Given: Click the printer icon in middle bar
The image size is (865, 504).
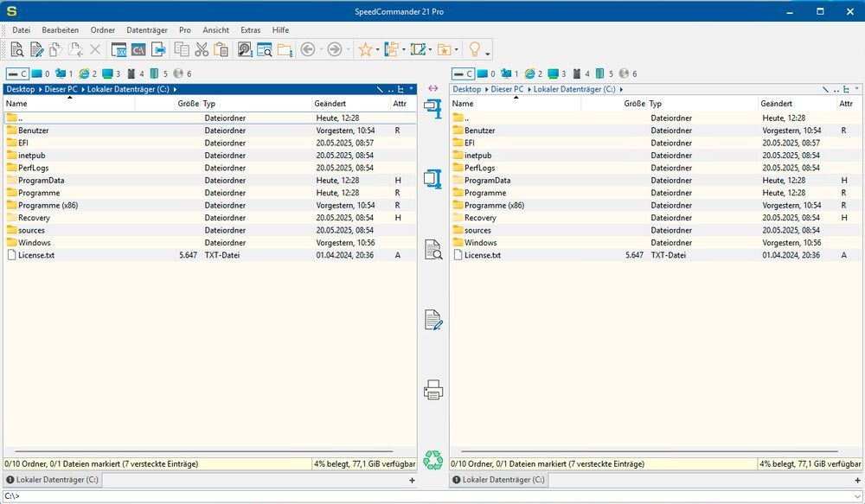Looking at the screenshot, I should click(432, 390).
